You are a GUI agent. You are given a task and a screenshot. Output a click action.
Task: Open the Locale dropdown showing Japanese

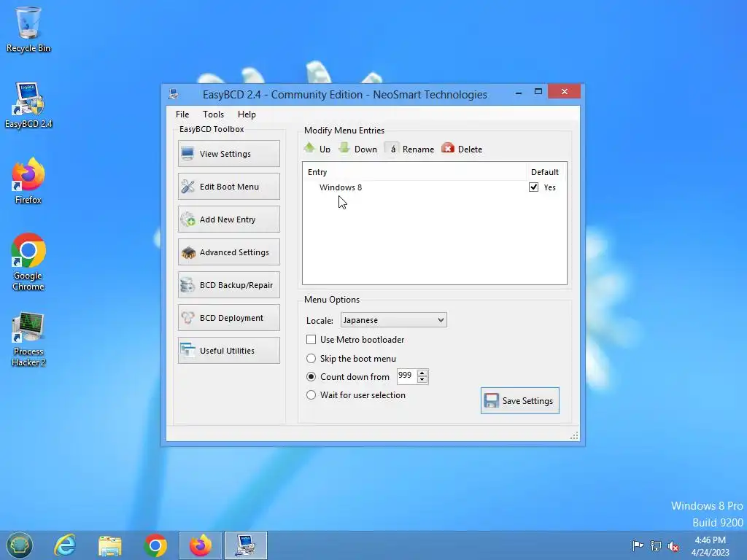393,320
